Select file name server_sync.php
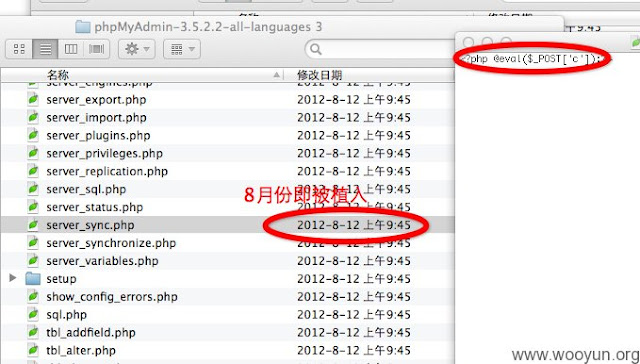Screen dimensions: 640x364 90,226
